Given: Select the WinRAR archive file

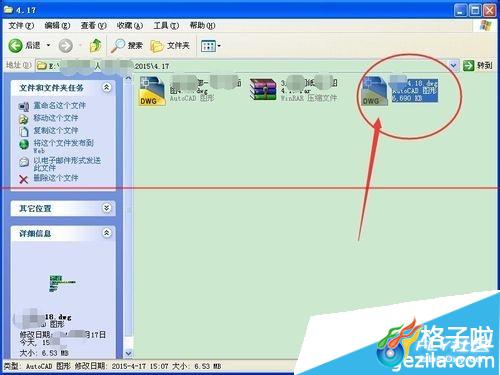Looking at the screenshot, I should (x=263, y=89).
